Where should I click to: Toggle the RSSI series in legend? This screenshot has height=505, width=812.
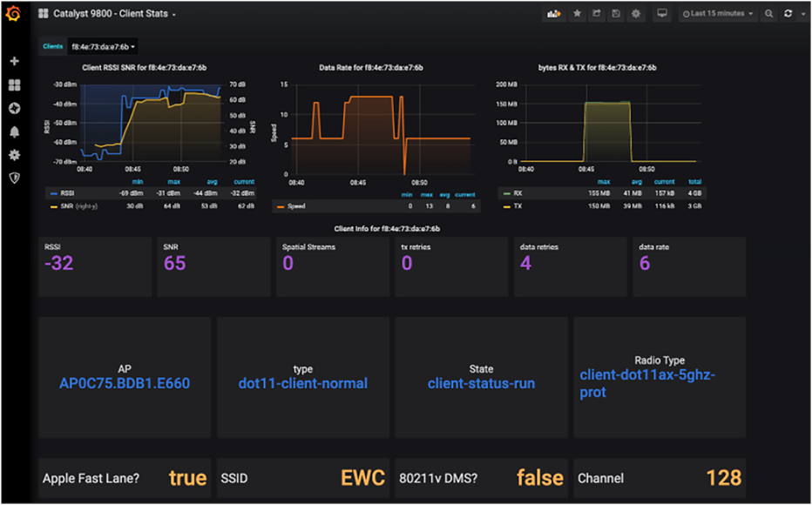coord(67,193)
